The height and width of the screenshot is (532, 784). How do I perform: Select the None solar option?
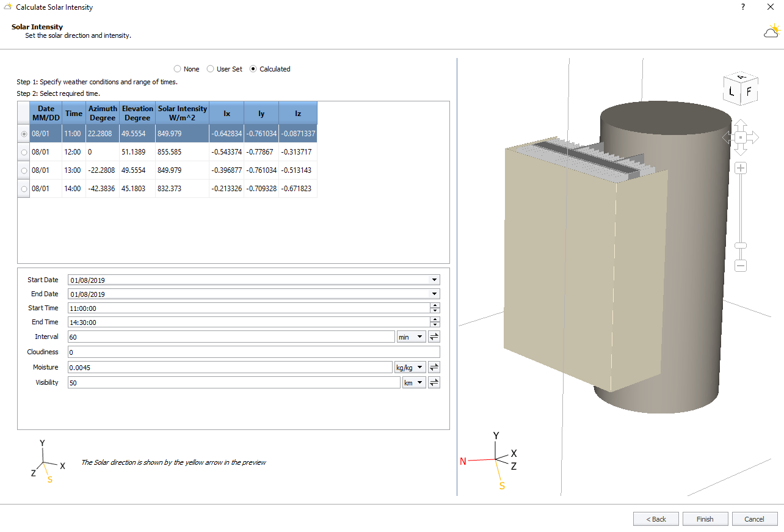(177, 68)
